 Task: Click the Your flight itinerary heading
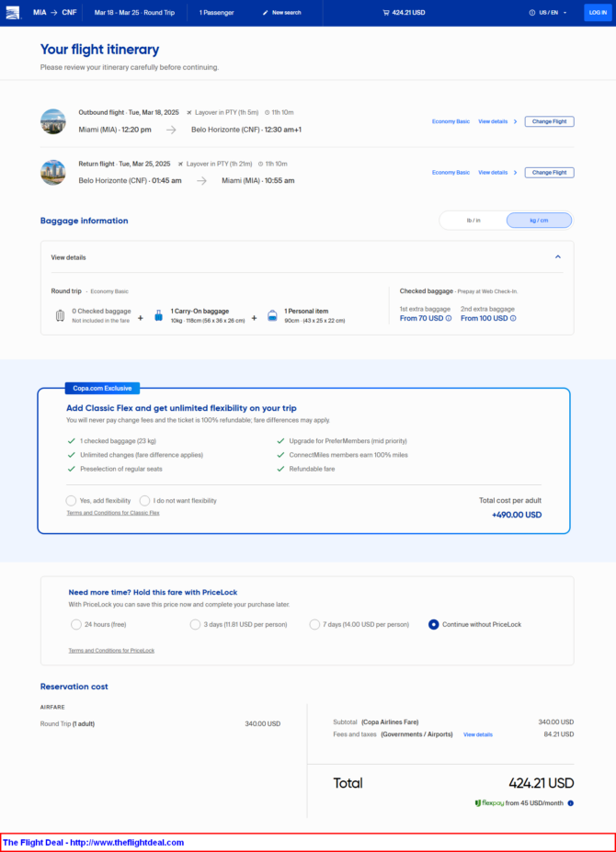point(99,50)
